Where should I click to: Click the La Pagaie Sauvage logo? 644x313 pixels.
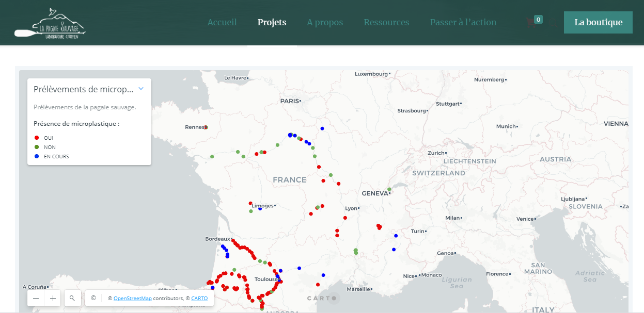pos(50,23)
